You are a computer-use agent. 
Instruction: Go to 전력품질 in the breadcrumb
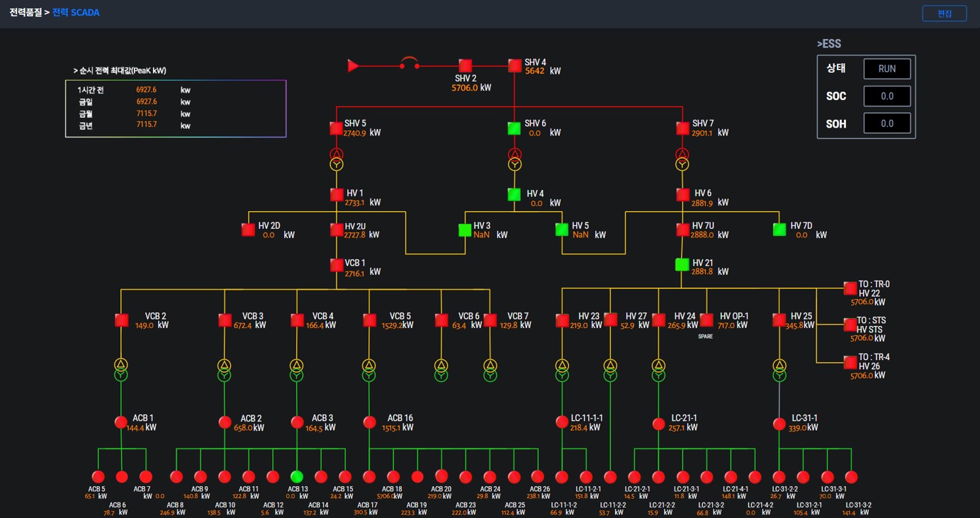click(26, 13)
